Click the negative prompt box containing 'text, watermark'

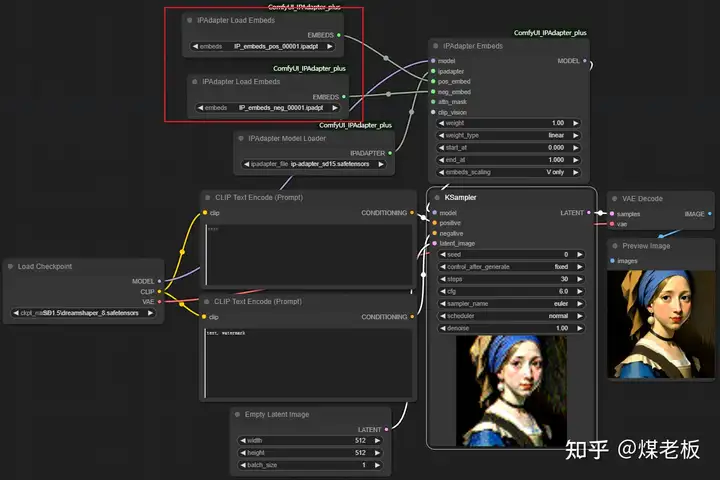[309, 363]
